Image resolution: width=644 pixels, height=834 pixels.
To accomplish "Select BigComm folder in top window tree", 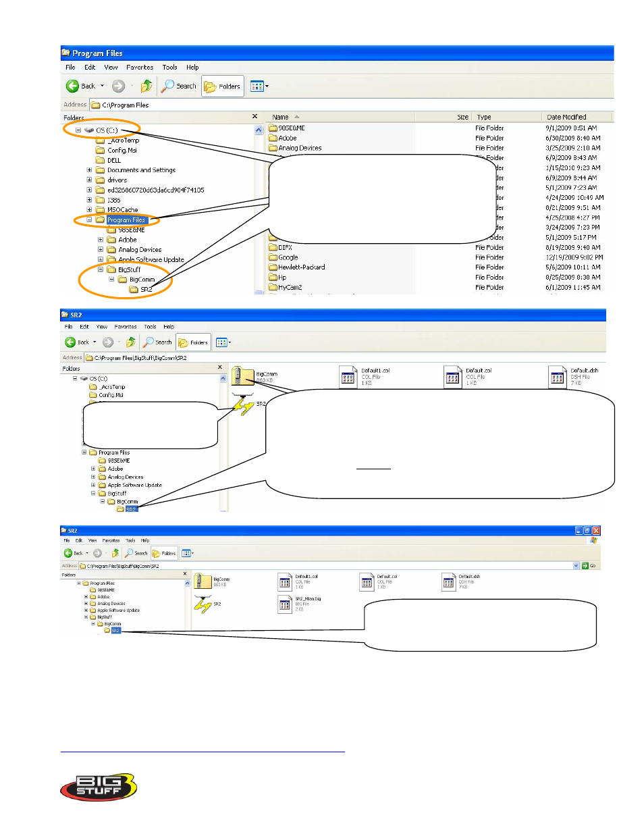I will coord(136,280).
